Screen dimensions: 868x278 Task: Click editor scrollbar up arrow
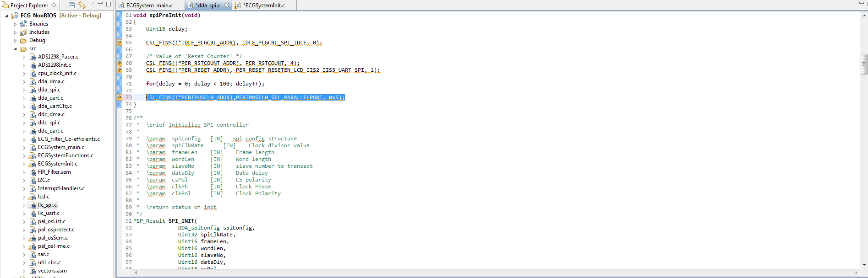864,15
